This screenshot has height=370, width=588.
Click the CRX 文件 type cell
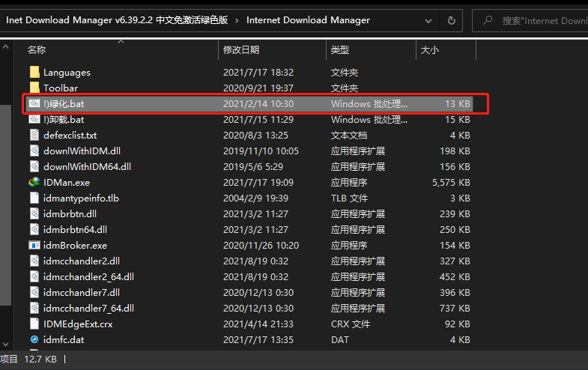351,324
